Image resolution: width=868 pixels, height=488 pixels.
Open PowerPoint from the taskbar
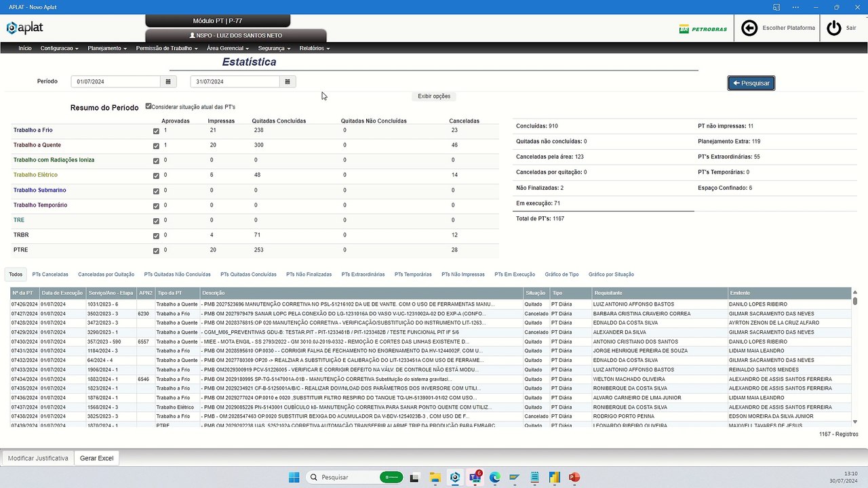tap(575, 477)
